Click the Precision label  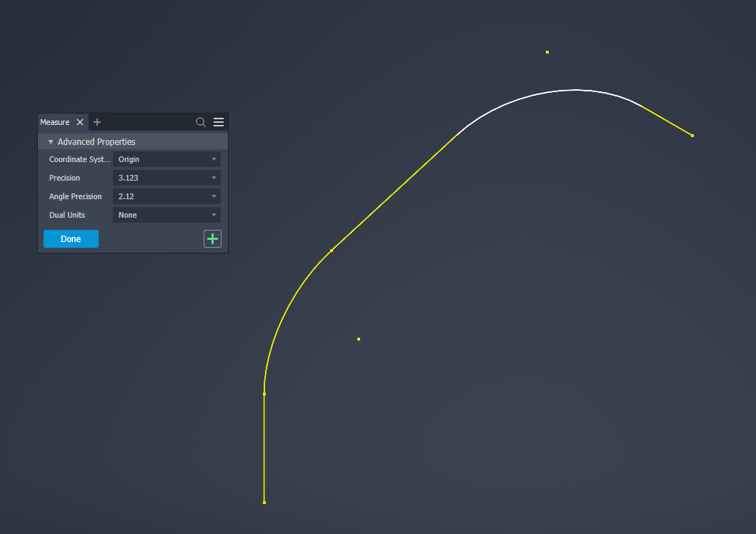tap(64, 178)
